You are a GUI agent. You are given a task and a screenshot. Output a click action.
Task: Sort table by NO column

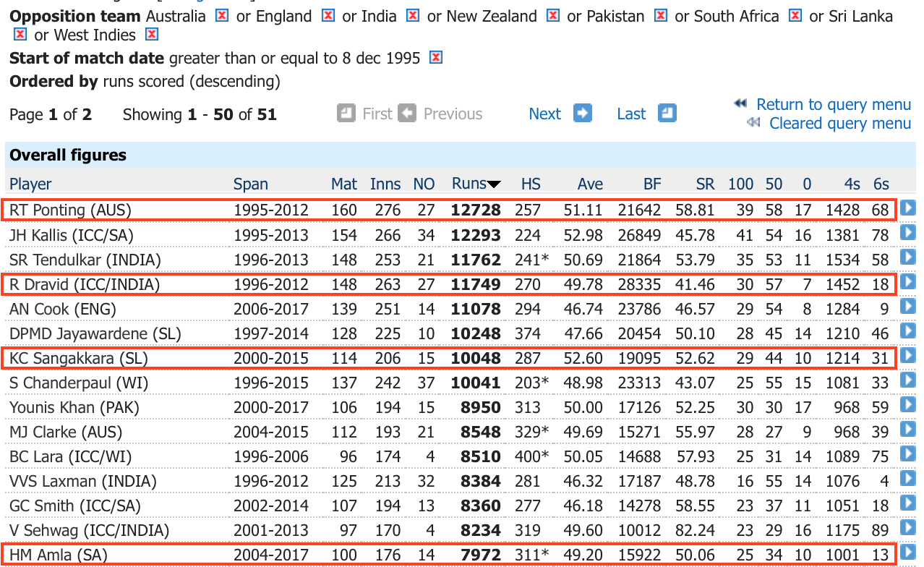(x=424, y=184)
